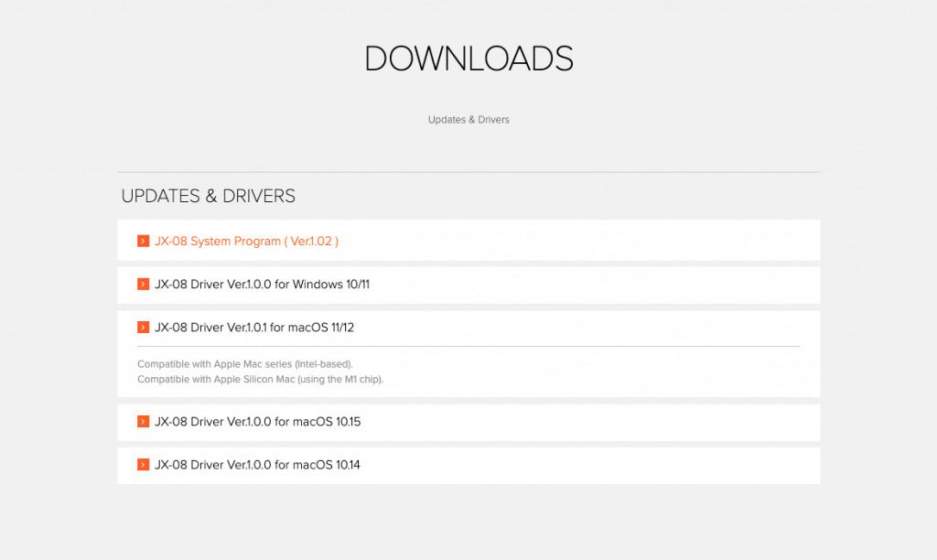
Task: Expand the JX-08 Driver Ver.1.0.0 for macOS 10.14 entry
Action: (x=256, y=465)
